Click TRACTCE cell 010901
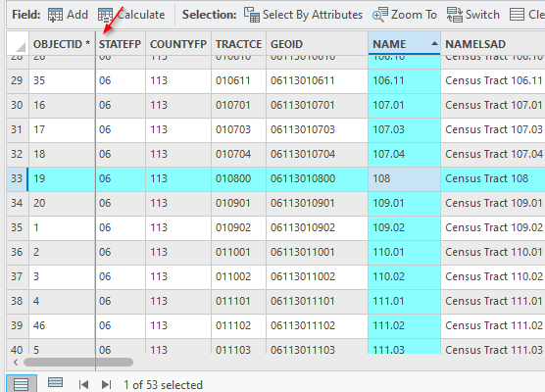The image size is (545, 392). point(238,203)
